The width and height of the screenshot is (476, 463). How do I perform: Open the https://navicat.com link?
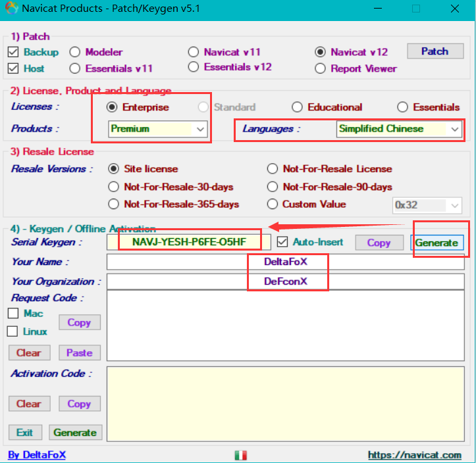click(415, 455)
